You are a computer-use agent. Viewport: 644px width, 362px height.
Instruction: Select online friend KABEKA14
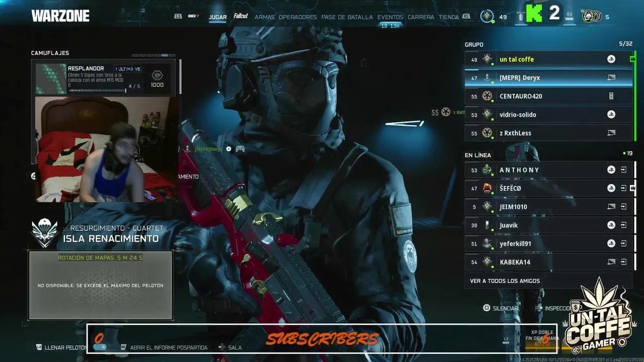(x=548, y=262)
